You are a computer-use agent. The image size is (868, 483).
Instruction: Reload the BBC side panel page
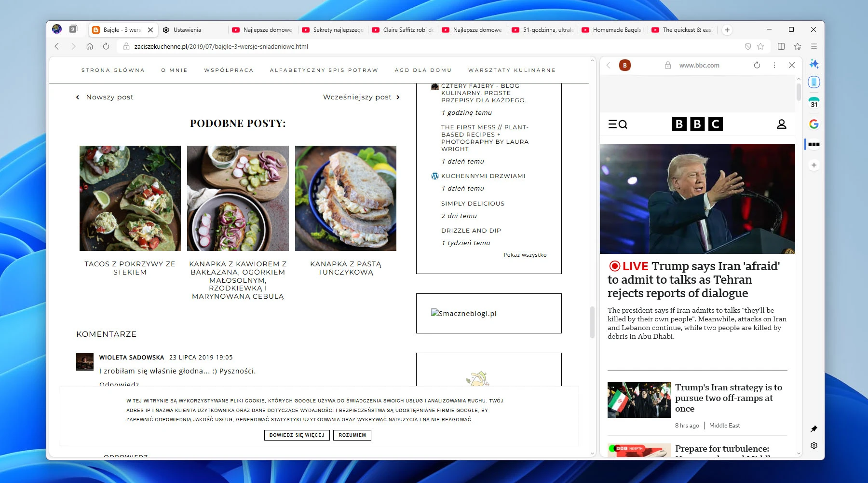click(x=757, y=65)
